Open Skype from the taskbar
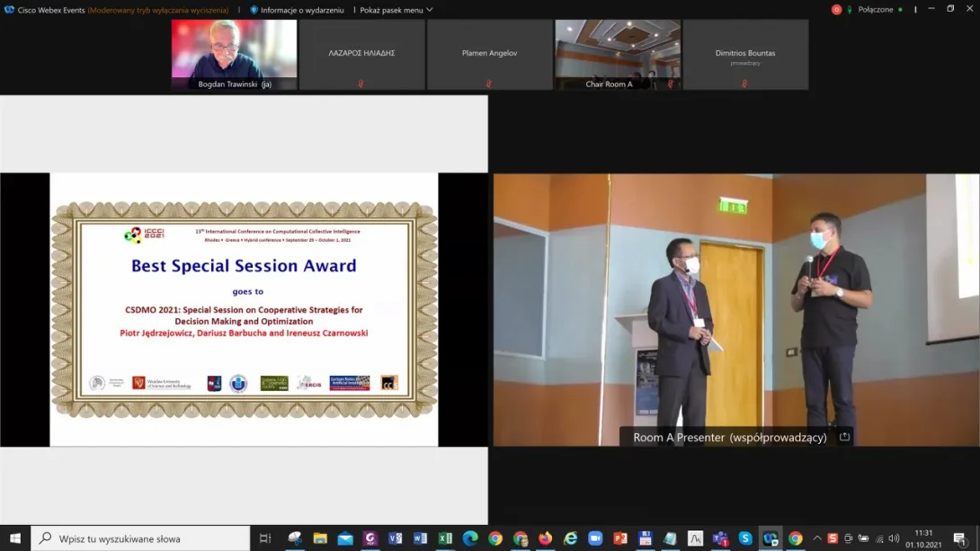This screenshot has height=551, width=980. pyautogui.click(x=745, y=538)
